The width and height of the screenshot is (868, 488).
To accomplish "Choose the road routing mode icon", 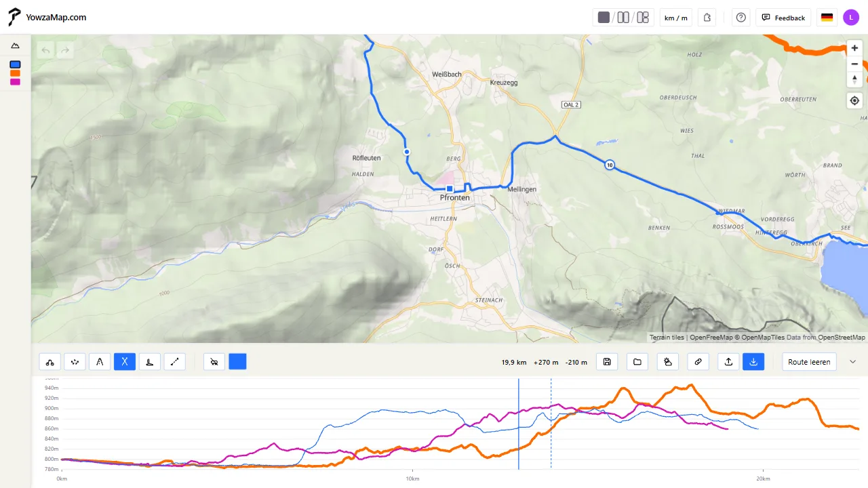I will click(x=100, y=362).
